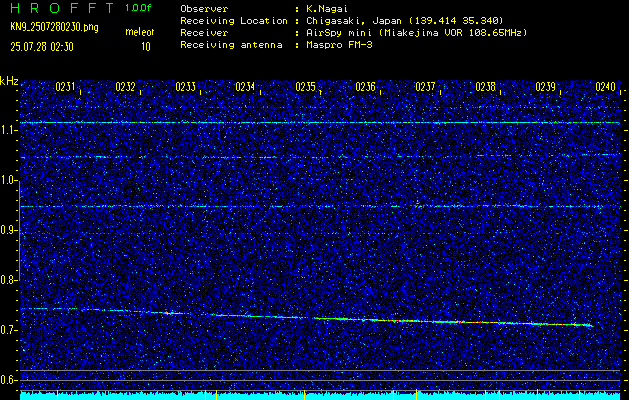Click the cyan signal-level bar at bottom
This screenshot has height=400, width=629.
tap(320, 396)
